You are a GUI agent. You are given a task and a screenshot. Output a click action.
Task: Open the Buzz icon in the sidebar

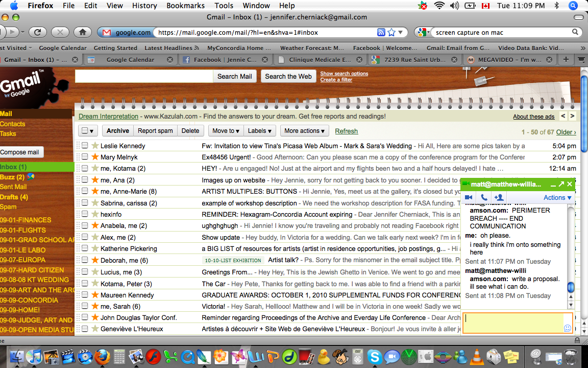(x=31, y=176)
